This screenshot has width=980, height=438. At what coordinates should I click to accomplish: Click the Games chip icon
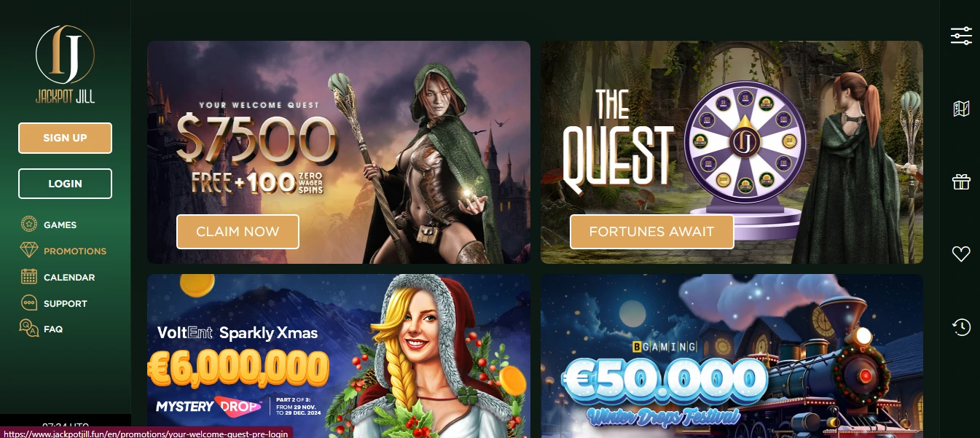tap(29, 224)
